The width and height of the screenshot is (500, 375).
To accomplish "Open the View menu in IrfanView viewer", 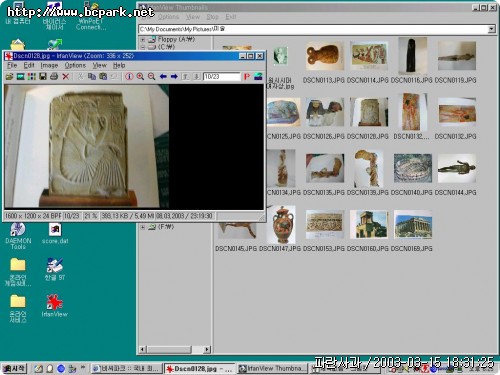I will (99, 65).
